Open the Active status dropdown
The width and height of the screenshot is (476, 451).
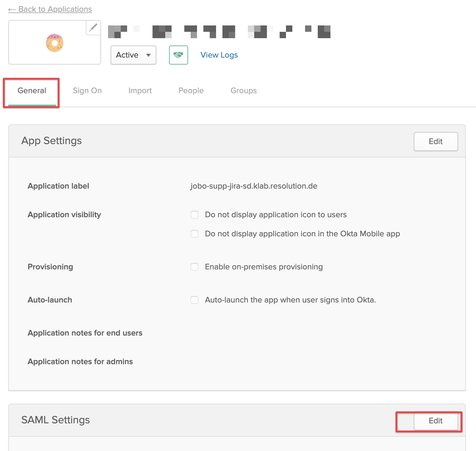click(x=133, y=55)
